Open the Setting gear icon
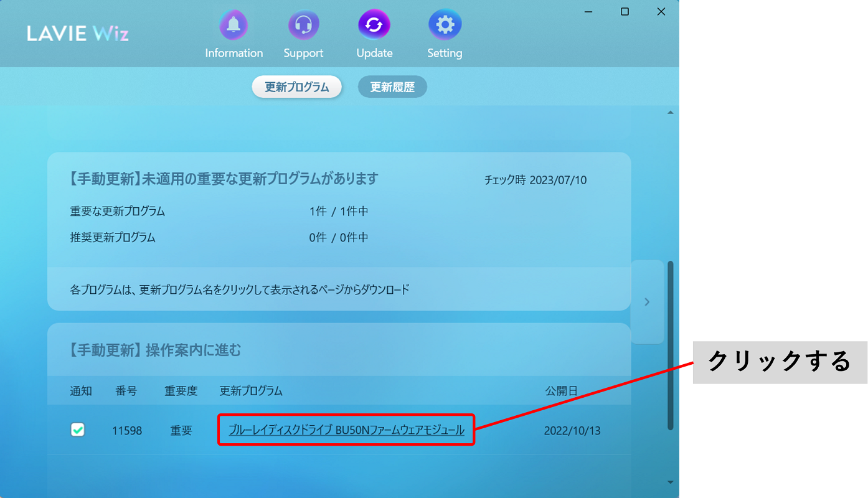The width and height of the screenshot is (868, 498). [x=445, y=26]
